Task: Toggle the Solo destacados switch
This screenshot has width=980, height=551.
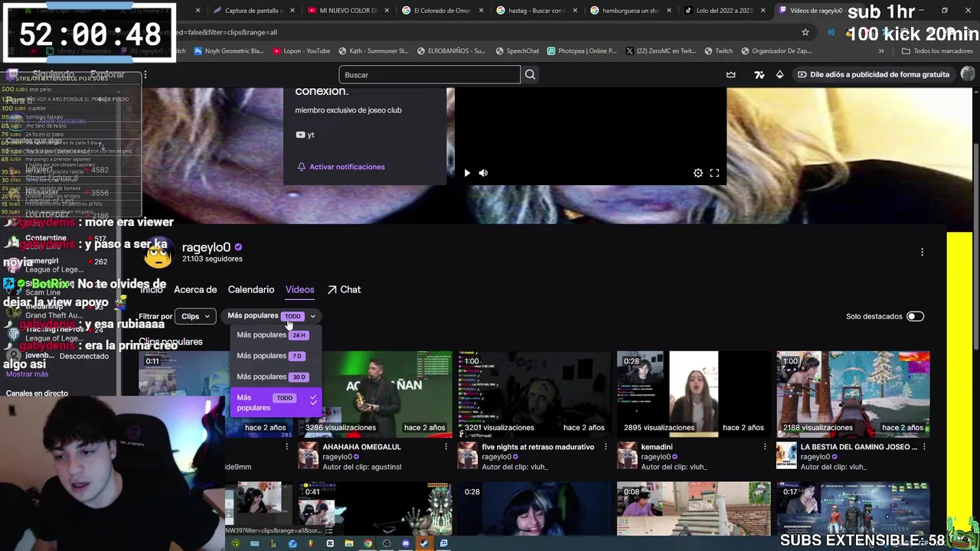Action: click(x=915, y=316)
